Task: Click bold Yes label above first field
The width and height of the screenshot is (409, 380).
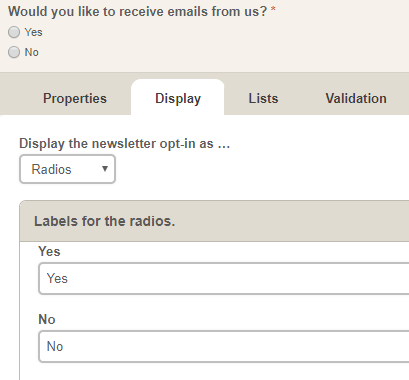Action: (49, 251)
